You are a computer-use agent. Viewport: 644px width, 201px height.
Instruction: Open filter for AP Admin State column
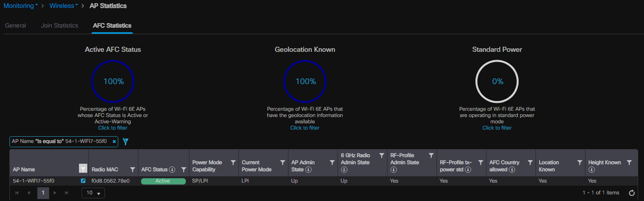332,163
